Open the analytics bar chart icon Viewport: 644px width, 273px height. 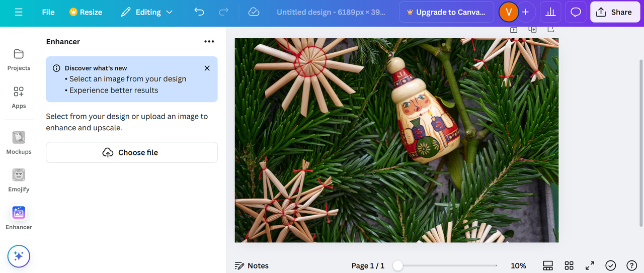pyautogui.click(x=550, y=12)
